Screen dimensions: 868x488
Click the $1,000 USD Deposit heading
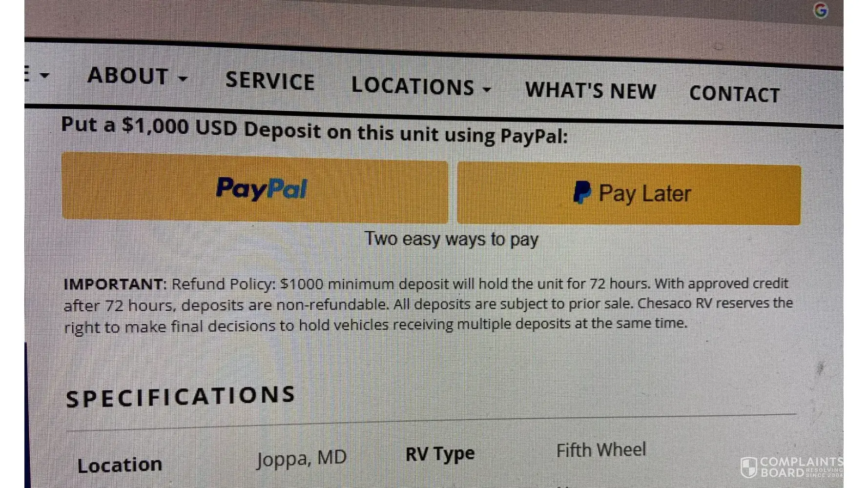point(314,131)
